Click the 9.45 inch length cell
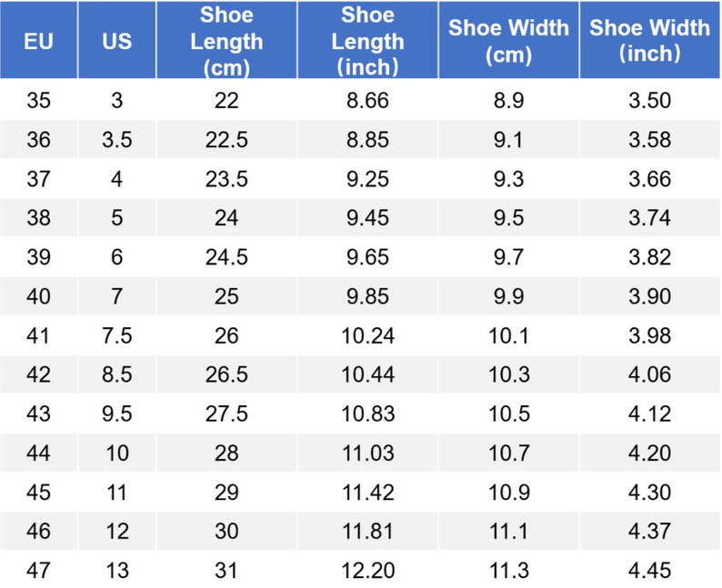This screenshot has height=588, width=722. pyautogui.click(x=367, y=217)
